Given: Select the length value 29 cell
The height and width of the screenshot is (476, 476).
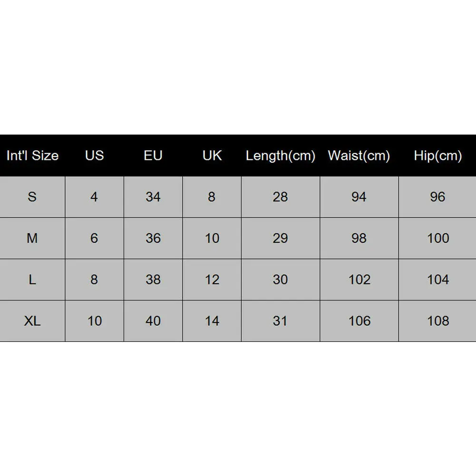Looking at the screenshot, I should [x=281, y=238].
